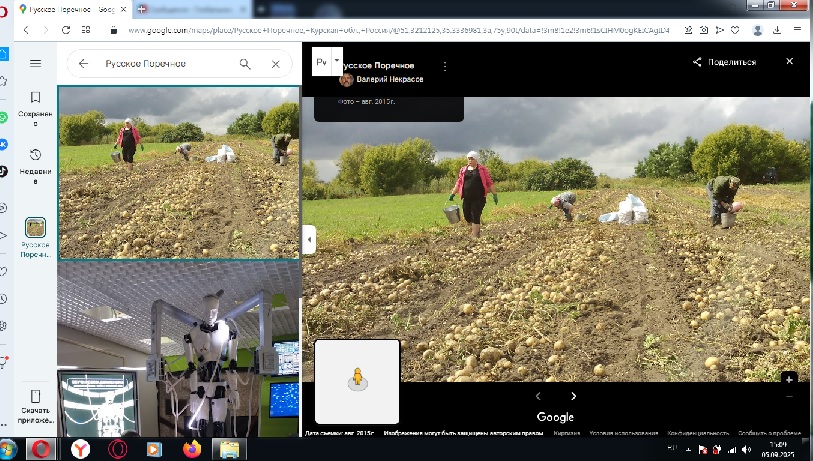Click the Русское Поречное search input field
The image size is (813, 461).
[160, 64]
